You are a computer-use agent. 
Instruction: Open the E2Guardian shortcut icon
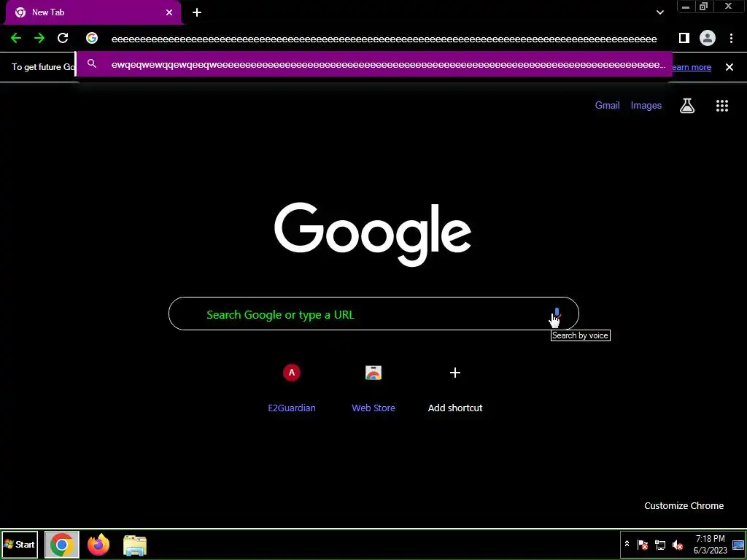[292, 373]
